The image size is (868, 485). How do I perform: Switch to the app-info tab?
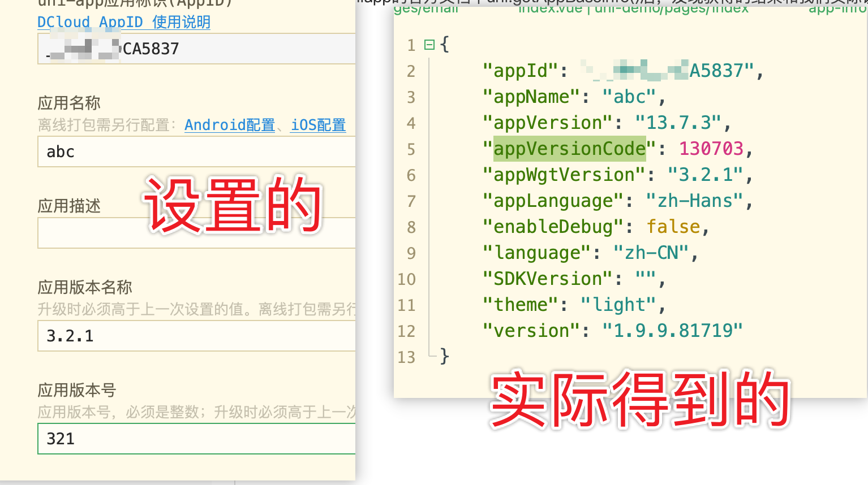[x=841, y=8]
